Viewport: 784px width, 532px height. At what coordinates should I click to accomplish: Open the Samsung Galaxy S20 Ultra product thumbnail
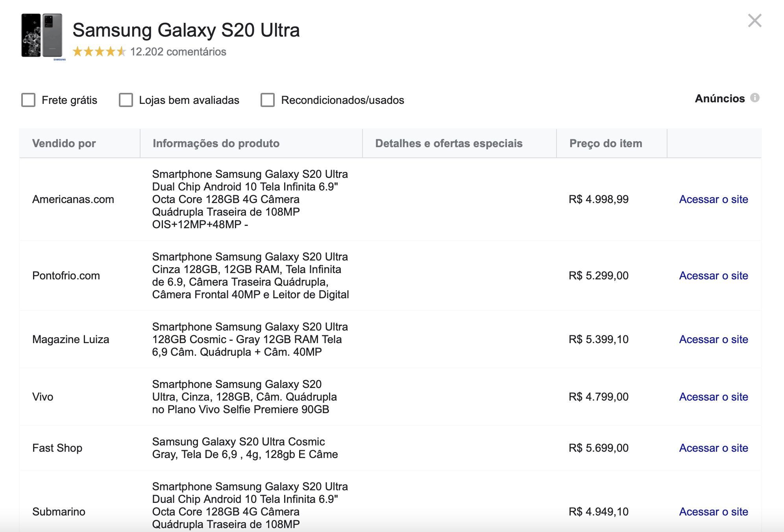43,37
